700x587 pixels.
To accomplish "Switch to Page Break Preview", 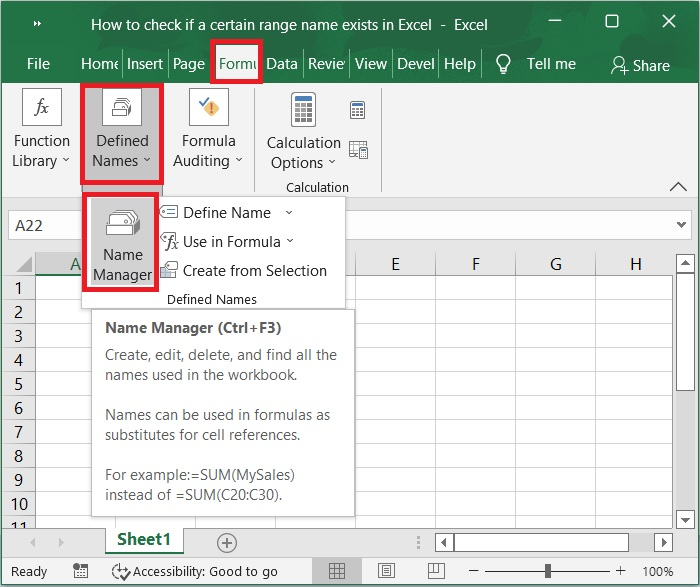I will (x=436, y=570).
